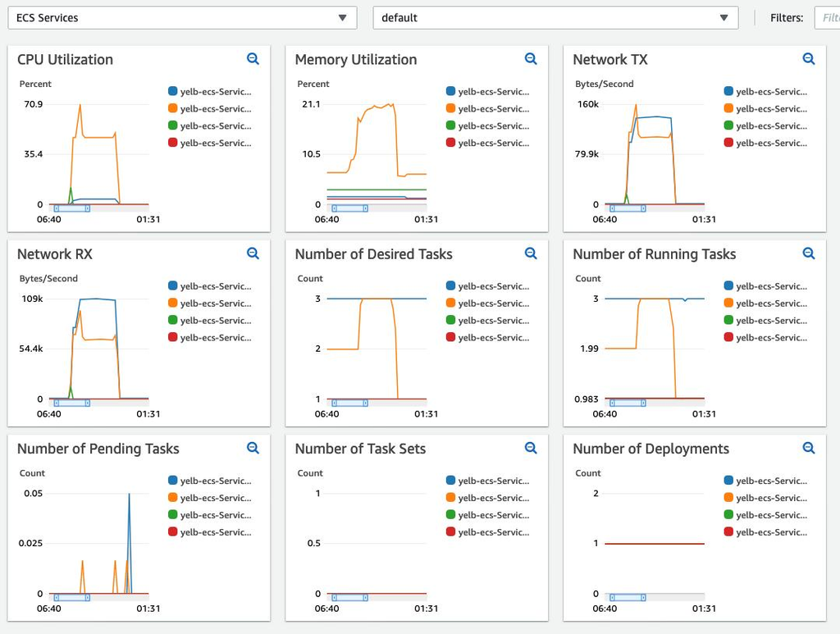Image resolution: width=840 pixels, height=634 pixels.
Task: Toggle green series in Memory Utilization legend
Action: click(x=487, y=125)
